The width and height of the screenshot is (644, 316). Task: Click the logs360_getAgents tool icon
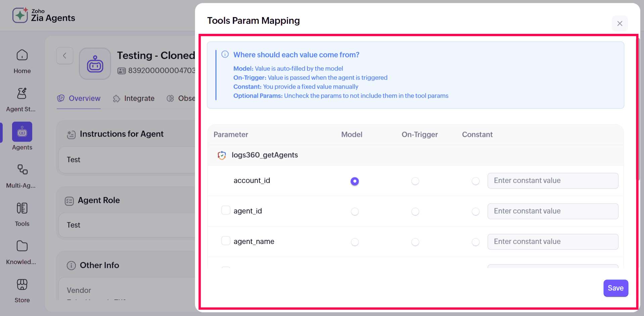pos(222,155)
